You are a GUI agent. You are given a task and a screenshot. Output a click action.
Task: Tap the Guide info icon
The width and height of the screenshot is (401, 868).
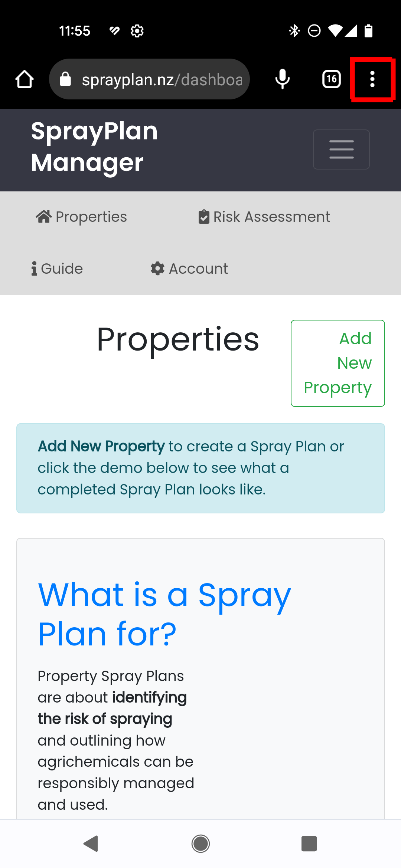click(x=34, y=268)
